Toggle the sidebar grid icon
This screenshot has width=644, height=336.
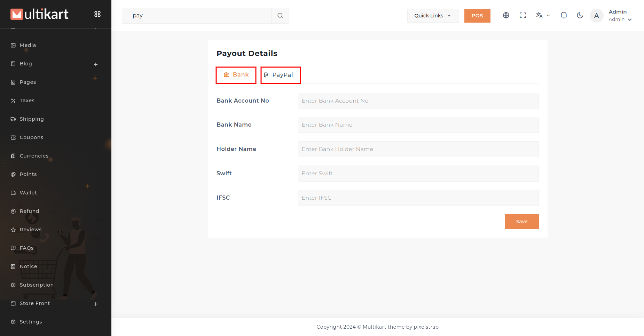pyautogui.click(x=97, y=14)
